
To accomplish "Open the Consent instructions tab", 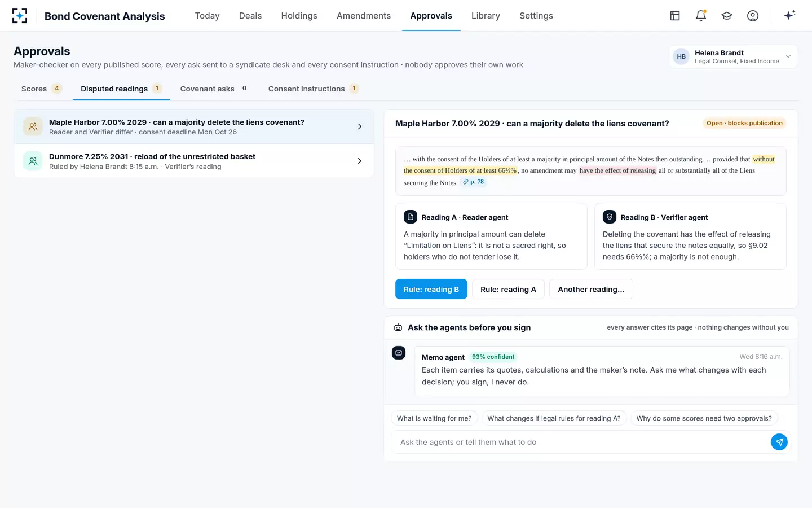I will click(314, 89).
